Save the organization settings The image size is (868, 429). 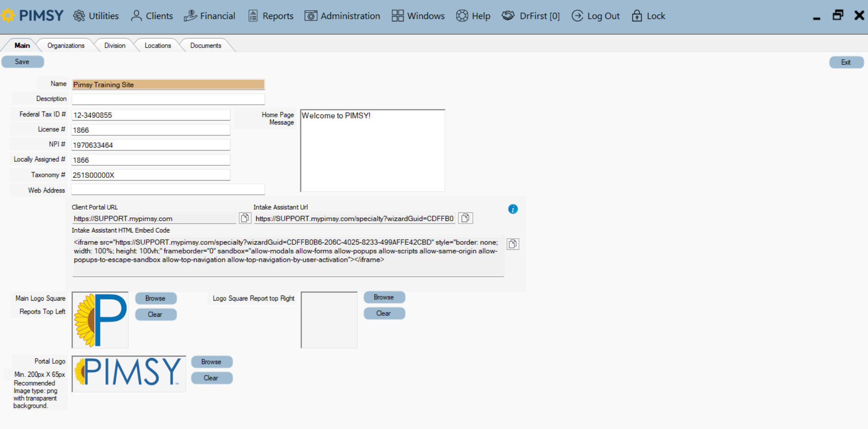22,61
